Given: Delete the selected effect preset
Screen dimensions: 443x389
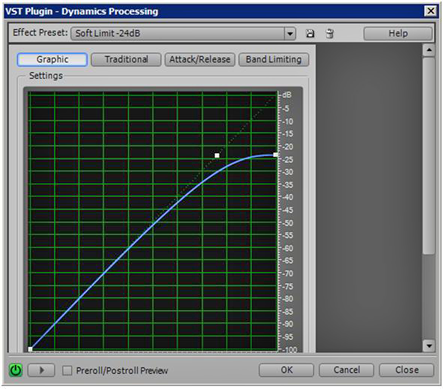Looking at the screenshot, I should (329, 33).
